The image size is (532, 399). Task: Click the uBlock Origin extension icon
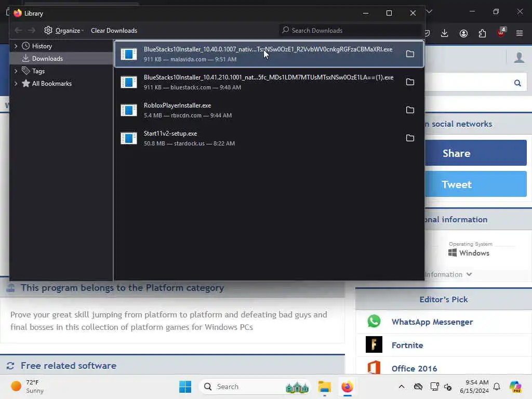coord(501,33)
